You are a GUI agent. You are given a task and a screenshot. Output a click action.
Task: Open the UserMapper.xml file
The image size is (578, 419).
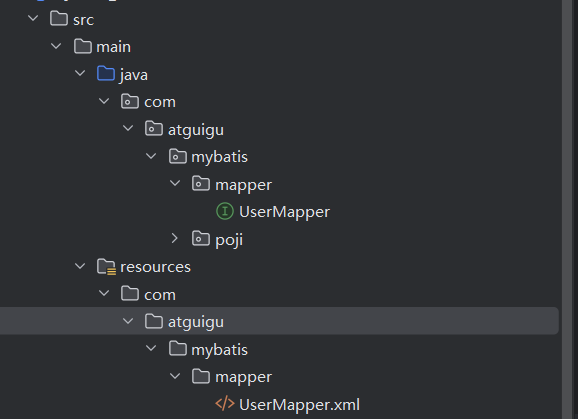click(299, 405)
